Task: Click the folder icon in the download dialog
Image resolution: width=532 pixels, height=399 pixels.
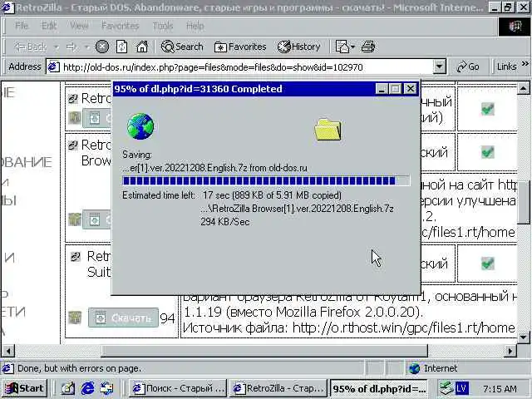Action: coord(328,130)
